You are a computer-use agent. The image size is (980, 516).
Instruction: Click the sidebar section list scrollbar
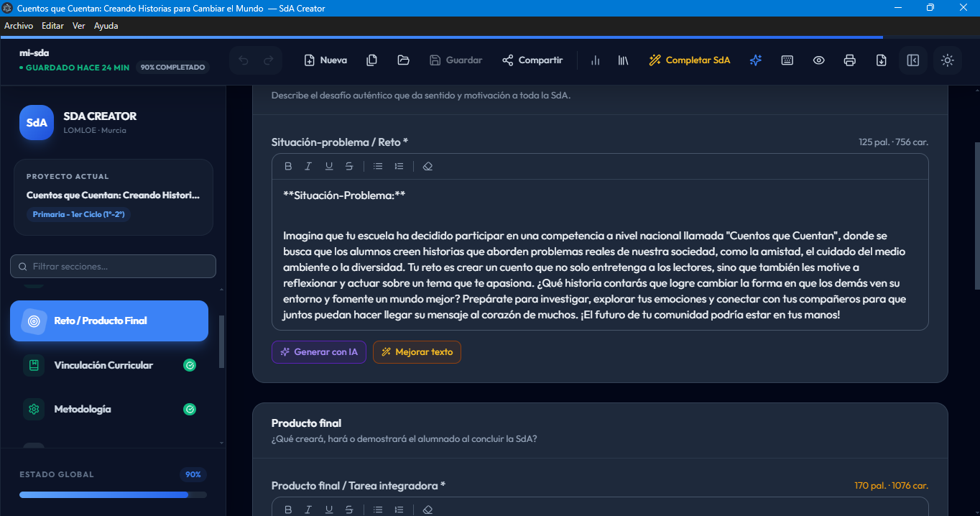coord(221,341)
